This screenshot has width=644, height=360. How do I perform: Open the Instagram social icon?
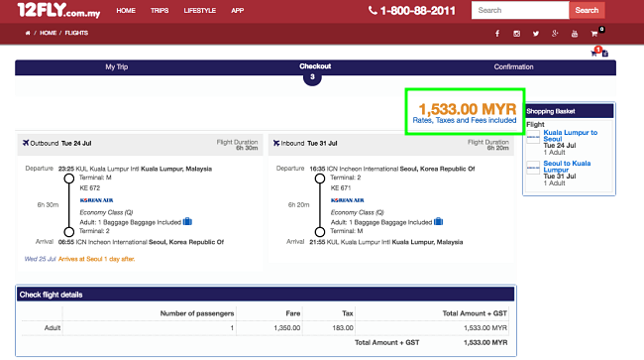(x=516, y=34)
